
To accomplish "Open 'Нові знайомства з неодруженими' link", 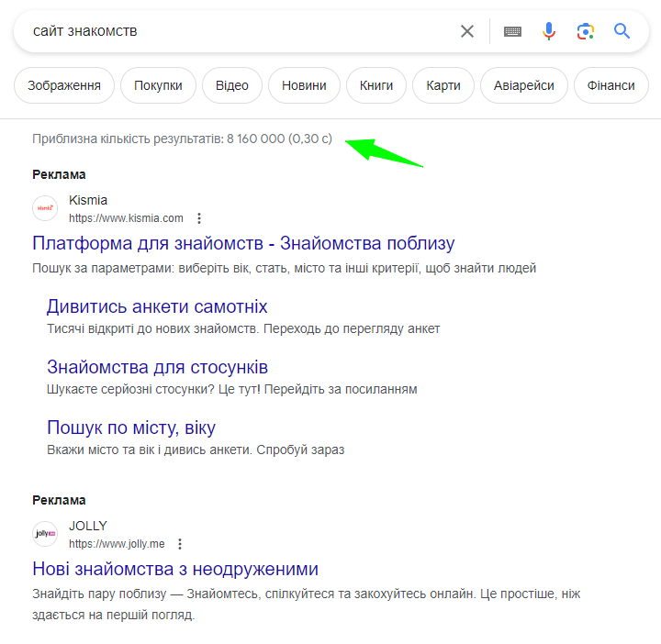I will click(x=175, y=569).
